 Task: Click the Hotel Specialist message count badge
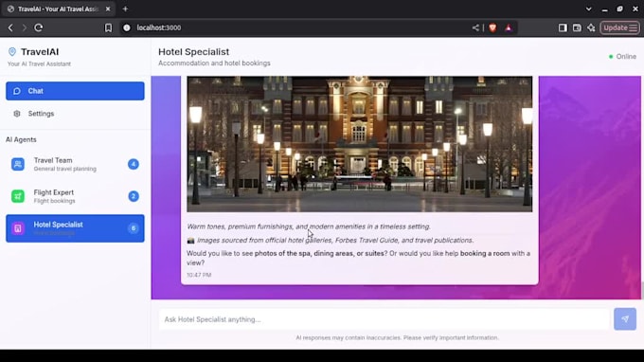tap(134, 228)
